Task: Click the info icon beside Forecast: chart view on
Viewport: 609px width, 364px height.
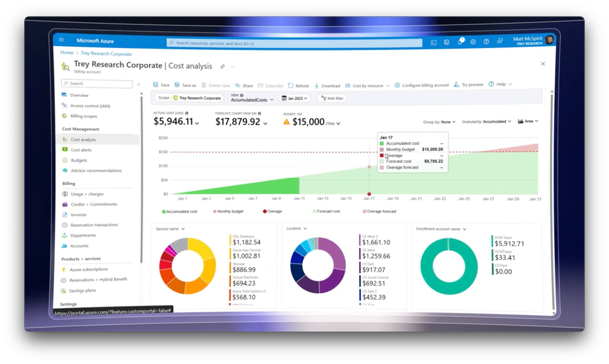Action: tap(260, 113)
